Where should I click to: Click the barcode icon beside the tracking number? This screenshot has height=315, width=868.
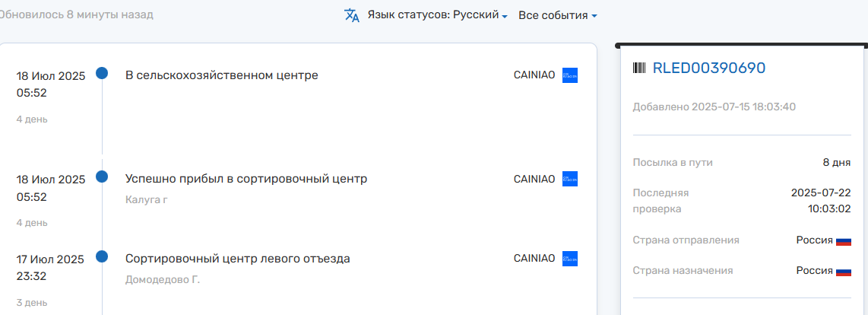(x=639, y=68)
